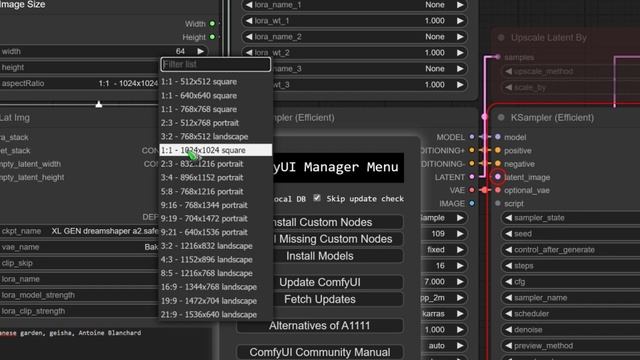Select 1:1 - 512x512 square option
Screen dimensions: 640x360
click(216, 82)
